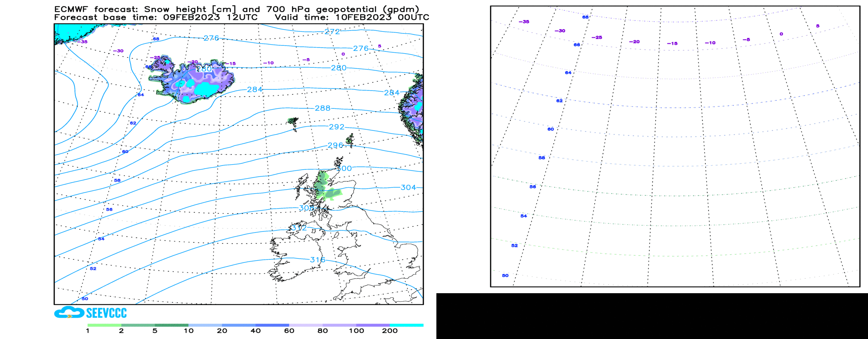Screen dimensions: 868x339
Task: Select the light green 1–2 cm legend swatch
Action: point(104,325)
